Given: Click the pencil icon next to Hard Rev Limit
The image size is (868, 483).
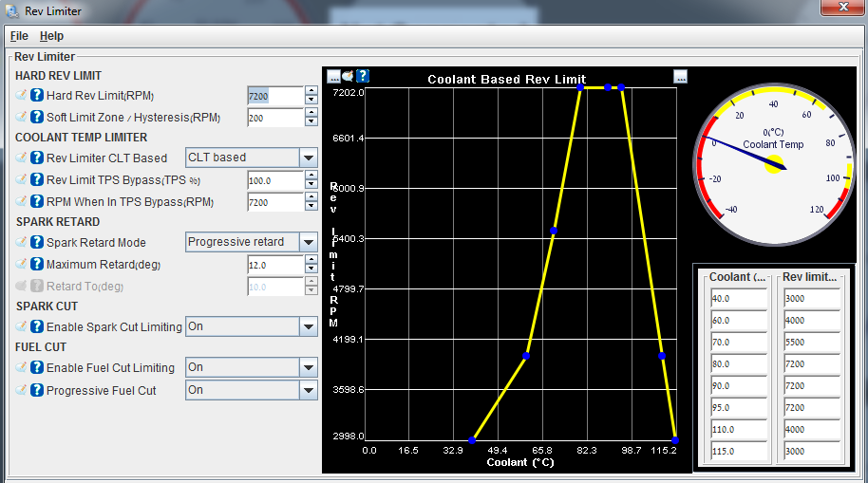Looking at the screenshot, I should (21, 95).
